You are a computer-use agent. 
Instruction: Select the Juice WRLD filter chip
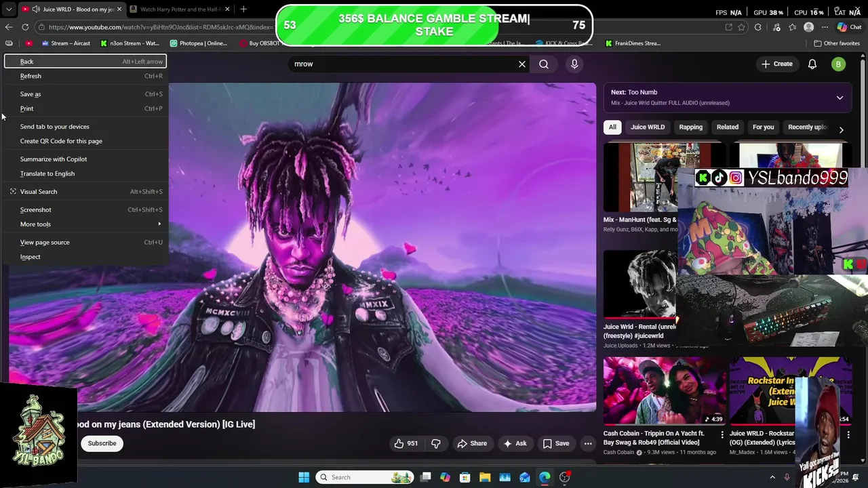click(648, 127)
